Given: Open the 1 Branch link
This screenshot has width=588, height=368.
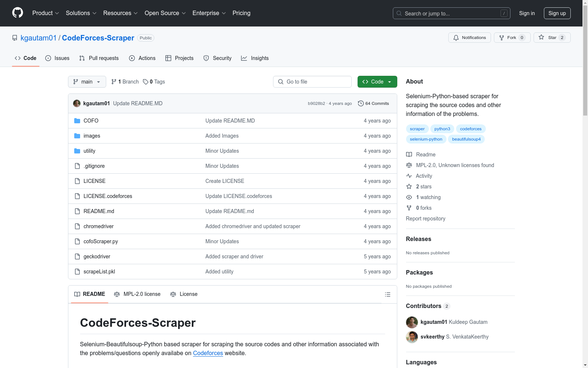Looking at the screenshot, I should tap(125, 82).
